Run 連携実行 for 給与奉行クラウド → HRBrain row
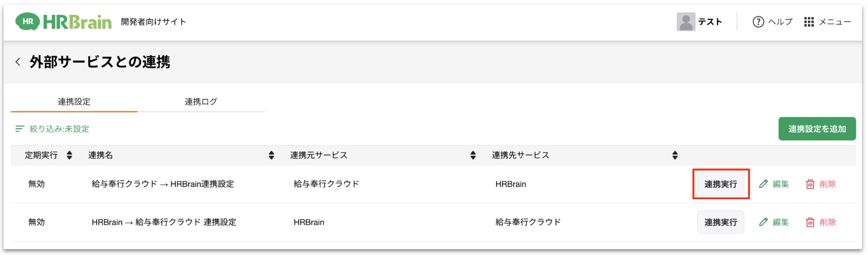The width and height of the screenshot is (868, 258). 720,184
